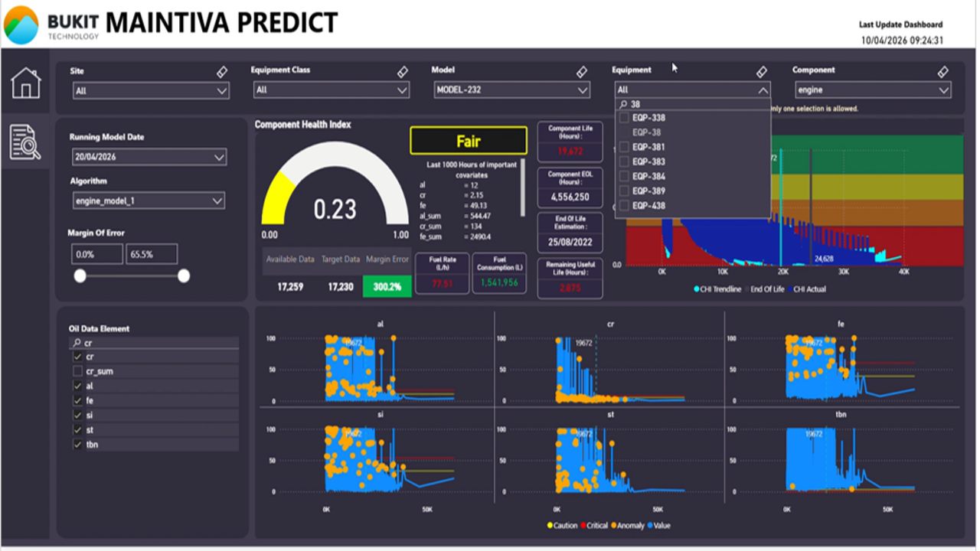980x551 pixels.
Task: Click the left Margin Of Error slider handle
Action: [80, 276]
